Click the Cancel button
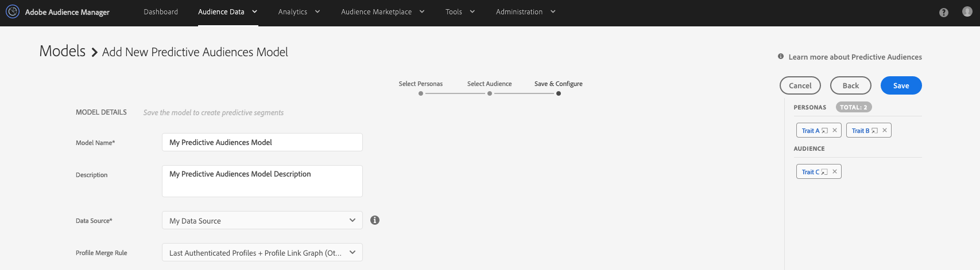Viewport: 980px width, 270px height. [x=800, y=85]
